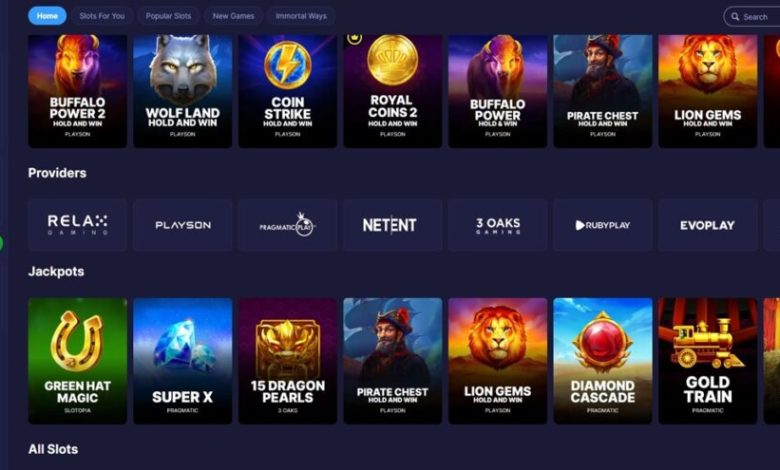Choose the Evoplay provider logo
780x470 pixels.
[x=707, y=225]
